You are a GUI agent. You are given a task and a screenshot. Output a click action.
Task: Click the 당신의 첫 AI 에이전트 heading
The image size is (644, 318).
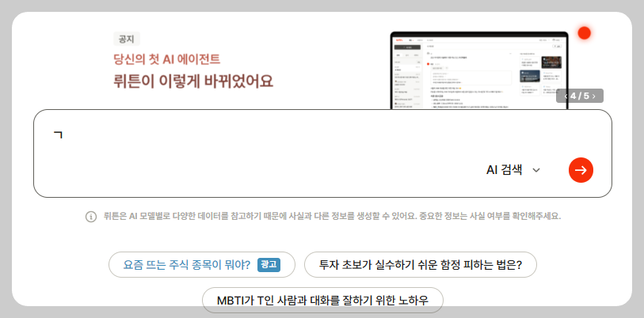(x=167, y=59)
